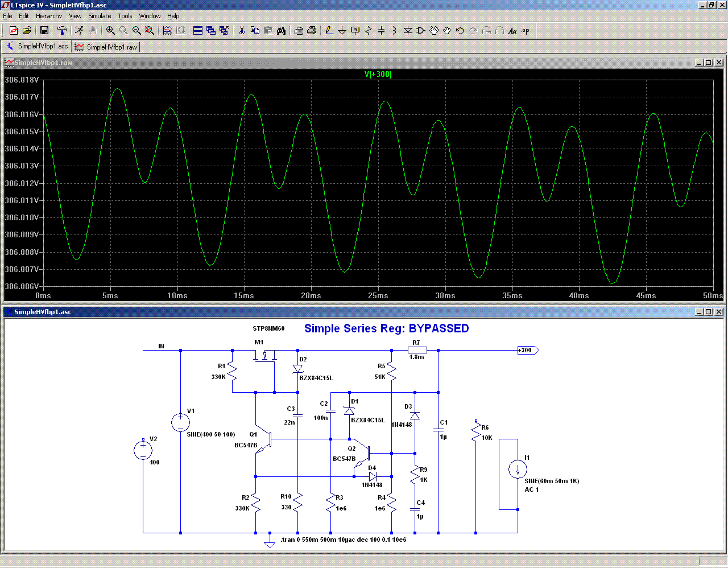Image resolution: width=728 pixels, height=568 pixels.
Task: Open the File menu
Action: (7, 16)
